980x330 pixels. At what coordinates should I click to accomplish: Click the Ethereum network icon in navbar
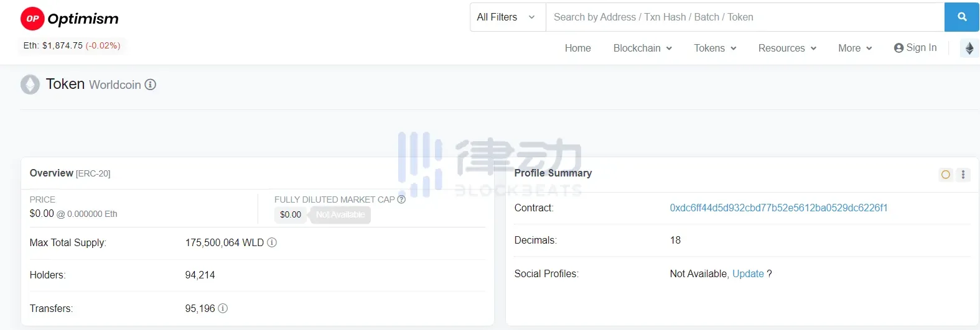[969, 48]
